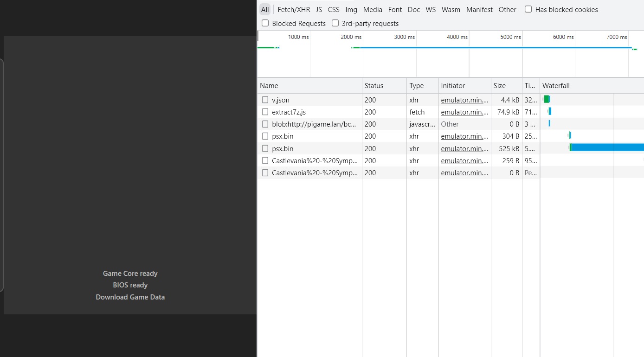
Task: Enable the Has blocked cookies filter
Action: tap(528, 9)
